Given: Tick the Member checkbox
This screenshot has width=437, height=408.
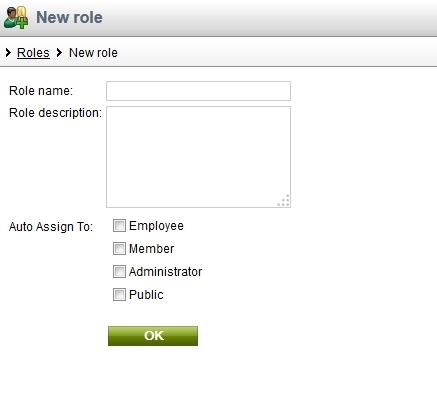Looking at the screenshot, I should pos(119,249).
